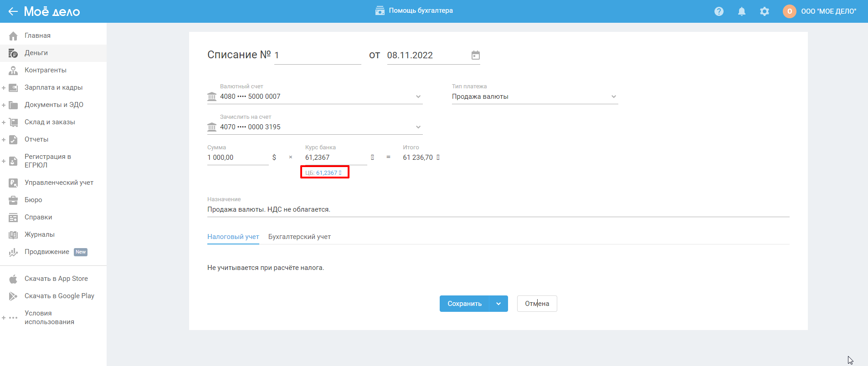Click the Сохранить button
The height and width of the screenshot is (366, 868).
point(464,304)
